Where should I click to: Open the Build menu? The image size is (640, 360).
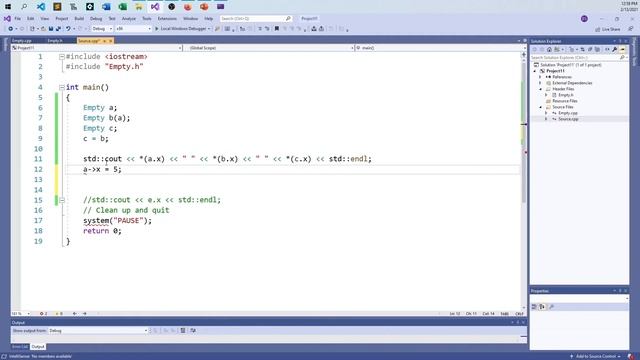pyautogui.click(x=79, y=19)
